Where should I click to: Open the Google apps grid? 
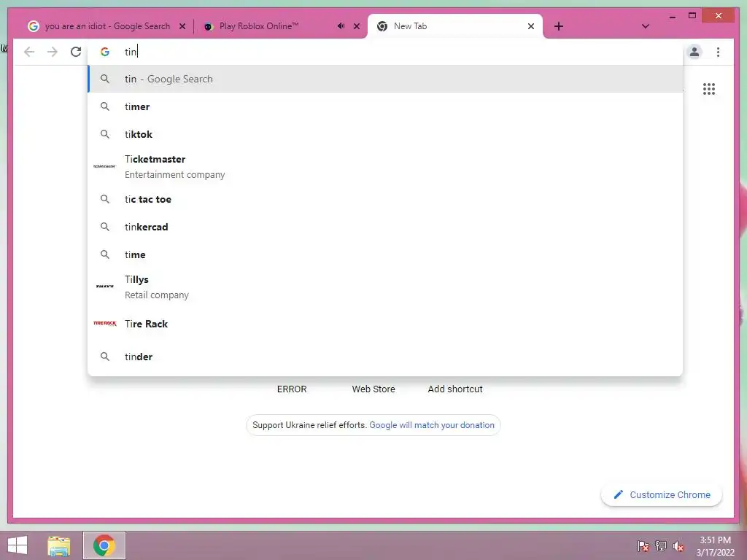[x=709, y=89]
